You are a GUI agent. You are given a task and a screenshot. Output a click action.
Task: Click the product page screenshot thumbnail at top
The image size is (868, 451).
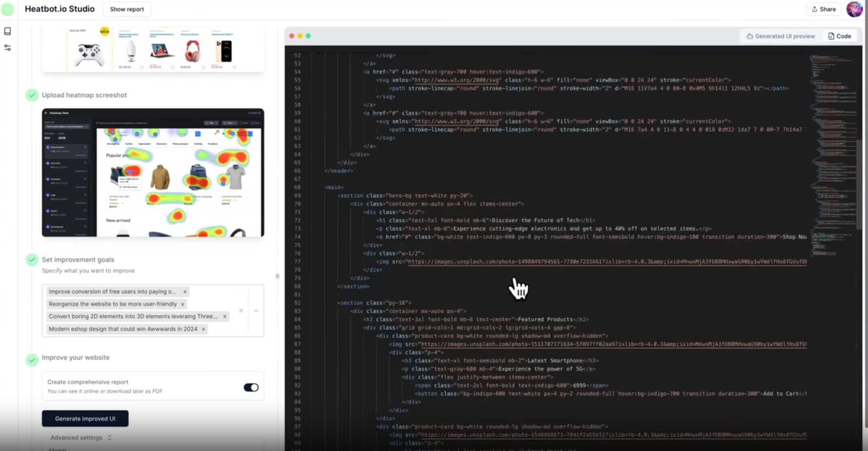point(153,49)
